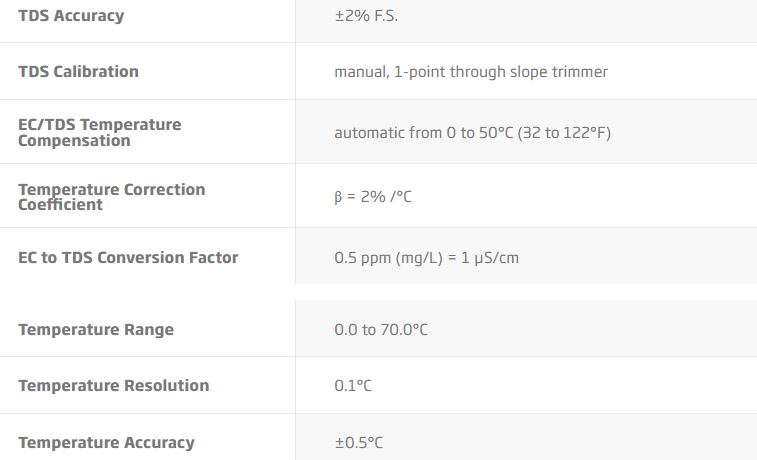Viewport: 757px width, 460px height.
Task: Click the TDS Accuracy label
Action: (71, 16)
